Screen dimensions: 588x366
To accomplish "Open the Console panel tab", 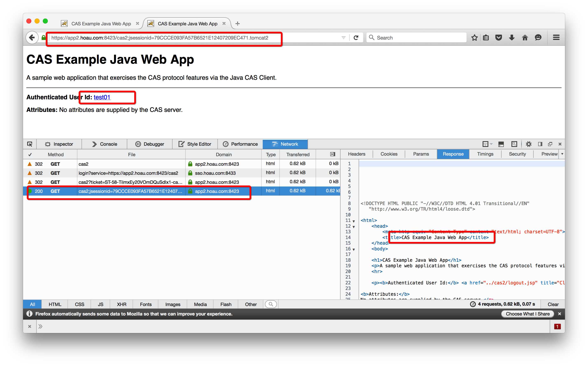I will 104,144.
